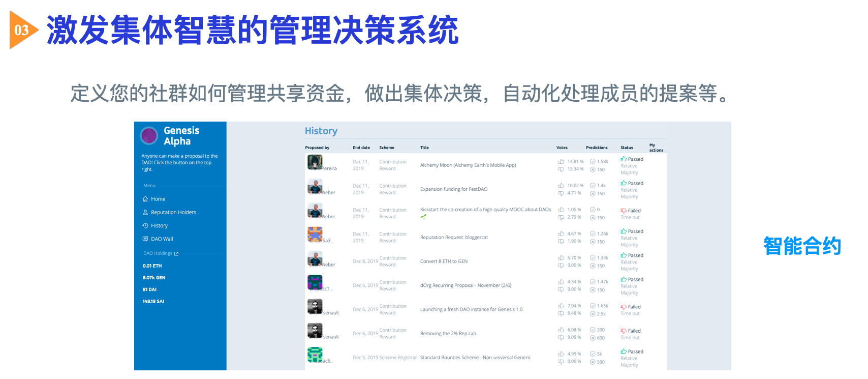Screen dimensions: 868x379
Task: Click the History page heading
Action: coord(321,131)
